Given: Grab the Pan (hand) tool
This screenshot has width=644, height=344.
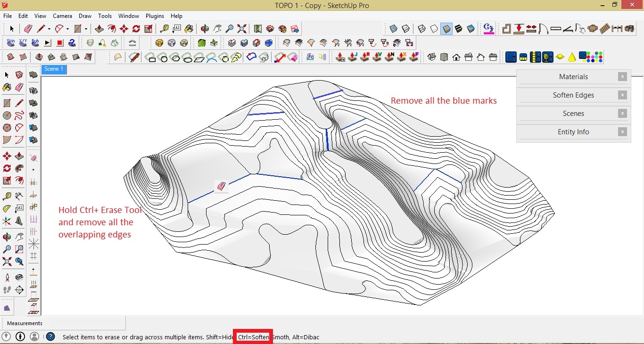Looking at the screenshot, I should [217, 29].
